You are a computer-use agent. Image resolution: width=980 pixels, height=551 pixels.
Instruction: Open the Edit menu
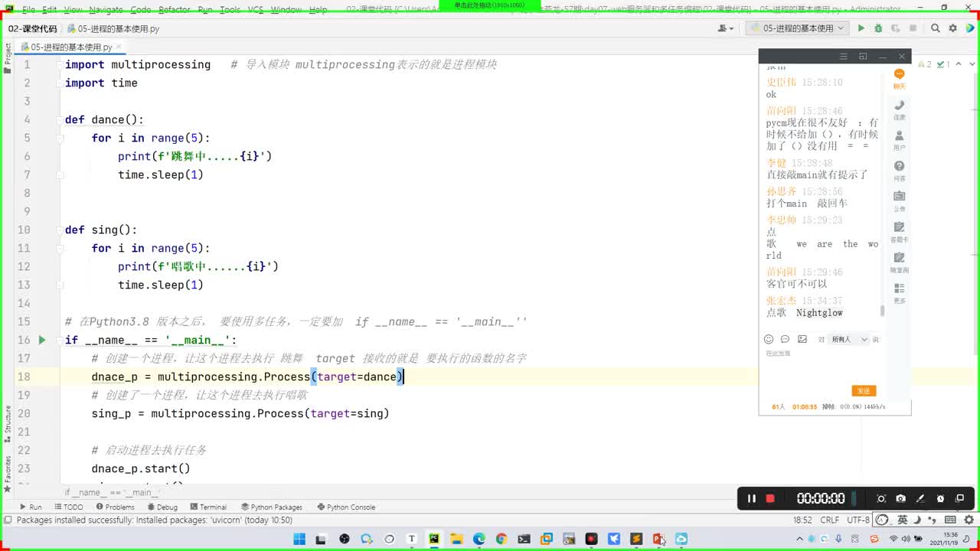click(x=49, y=10)
